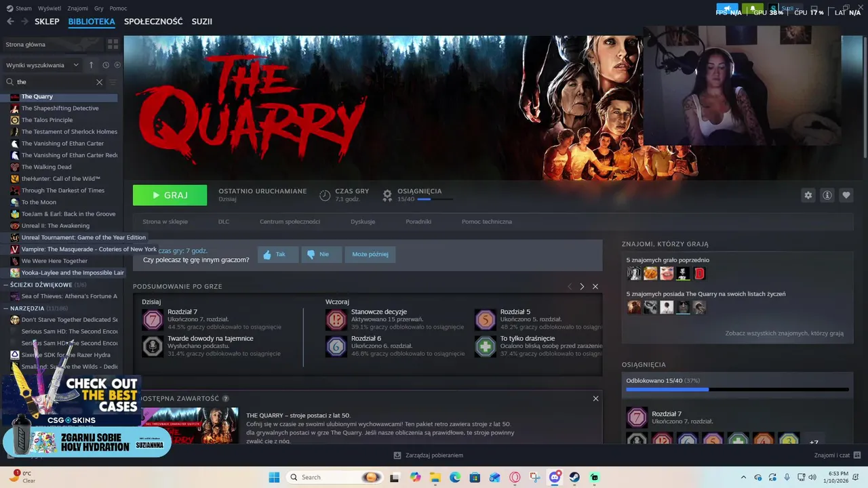Add The Quarry to favorites heart

(846, 195)
